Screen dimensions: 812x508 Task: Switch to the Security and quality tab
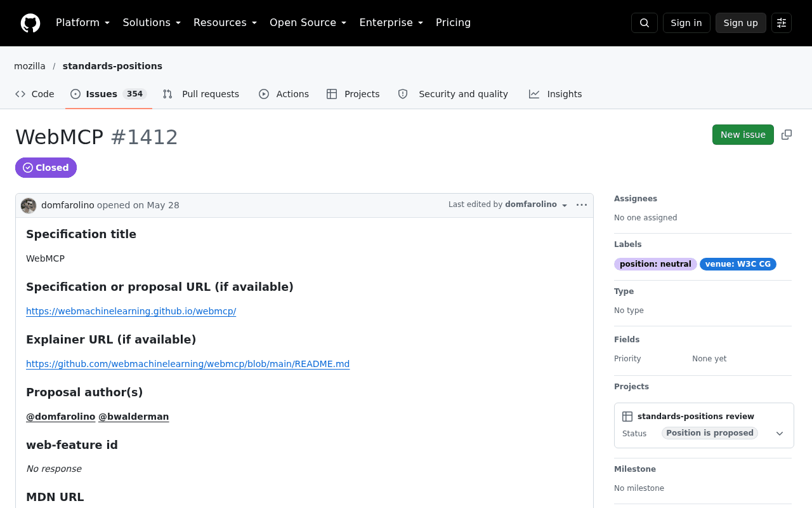[x=453, y=94]
